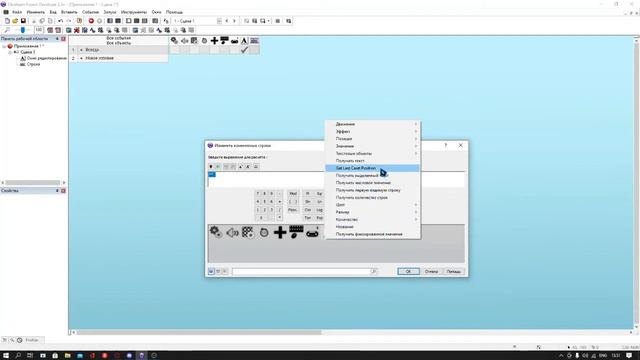Expand the Цвет submenu
This screenshot has height=360, width=640.
[373, 205]
